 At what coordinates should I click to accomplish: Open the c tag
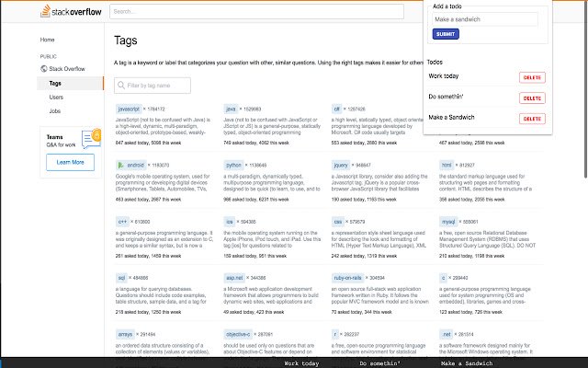pyautogui.click(x=443, y=278)
